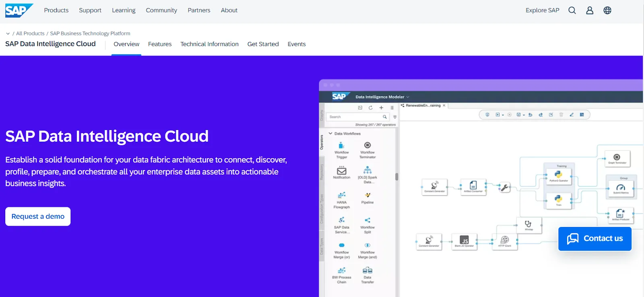Click the pencil edit icon in graph toolbar

pos(572,115)
